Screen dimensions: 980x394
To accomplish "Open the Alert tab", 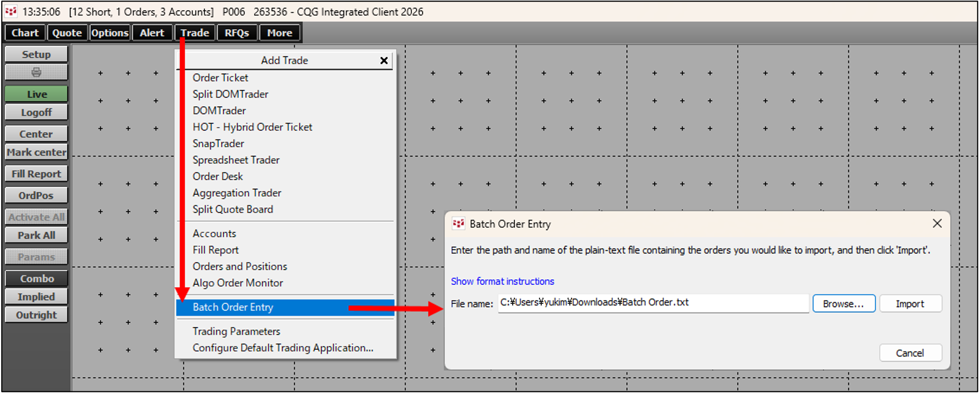I will 152,33.
